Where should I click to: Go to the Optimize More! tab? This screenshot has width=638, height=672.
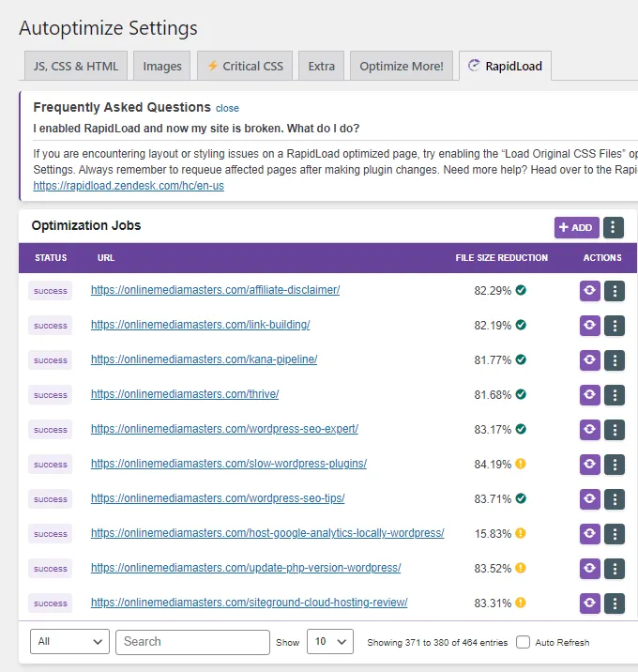tap(402, 66)
